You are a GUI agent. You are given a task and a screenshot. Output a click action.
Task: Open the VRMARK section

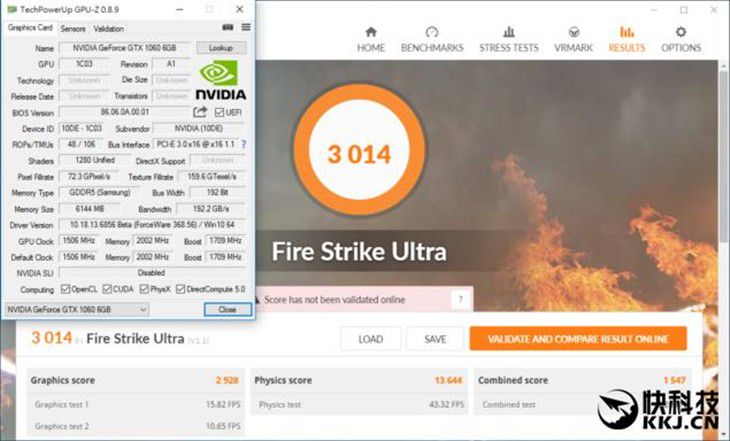click(574, 40)
